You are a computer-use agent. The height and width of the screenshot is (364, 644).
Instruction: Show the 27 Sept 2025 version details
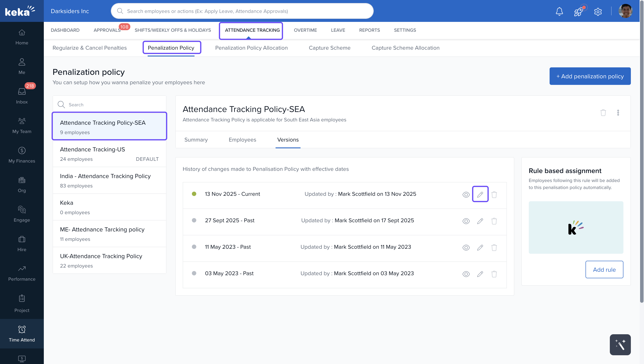(466, 221)
